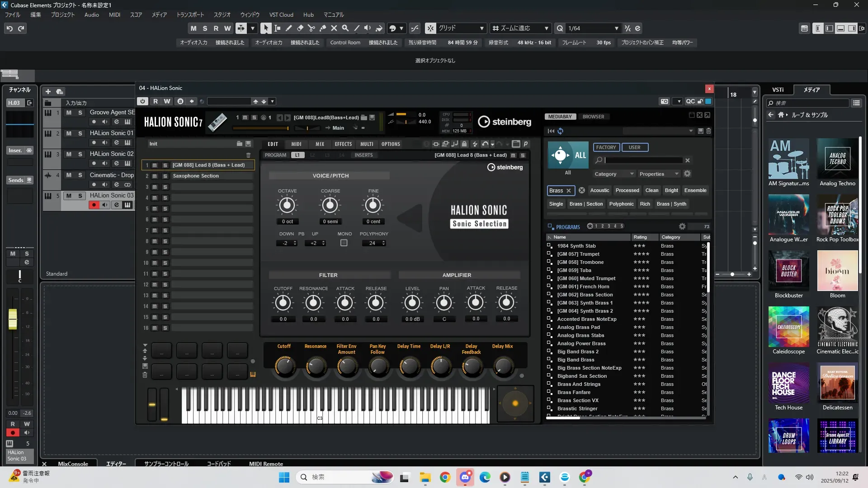Toggle the MONO checkbox
The image size is (868, 488).
coord(344,243)
